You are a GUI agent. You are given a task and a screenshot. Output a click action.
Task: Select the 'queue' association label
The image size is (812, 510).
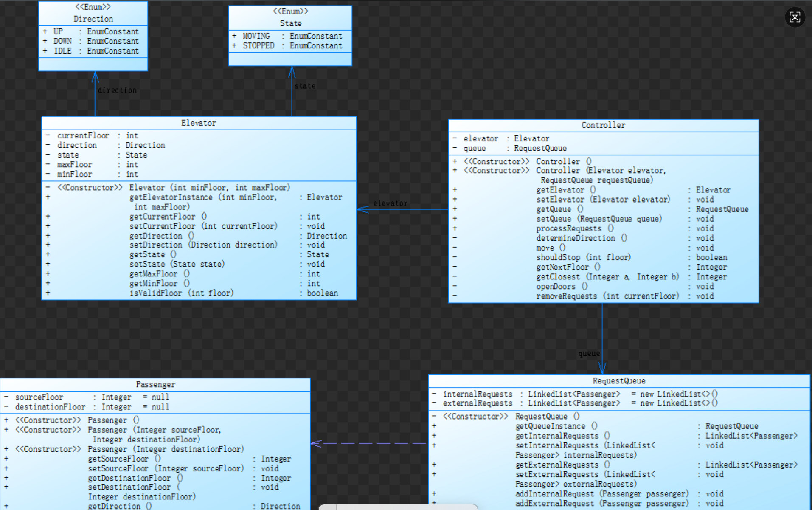588,353
